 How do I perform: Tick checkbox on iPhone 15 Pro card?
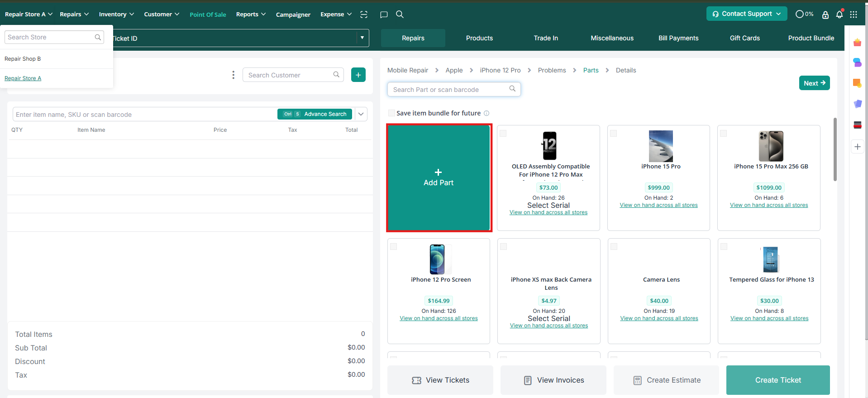tap(614, 134)
